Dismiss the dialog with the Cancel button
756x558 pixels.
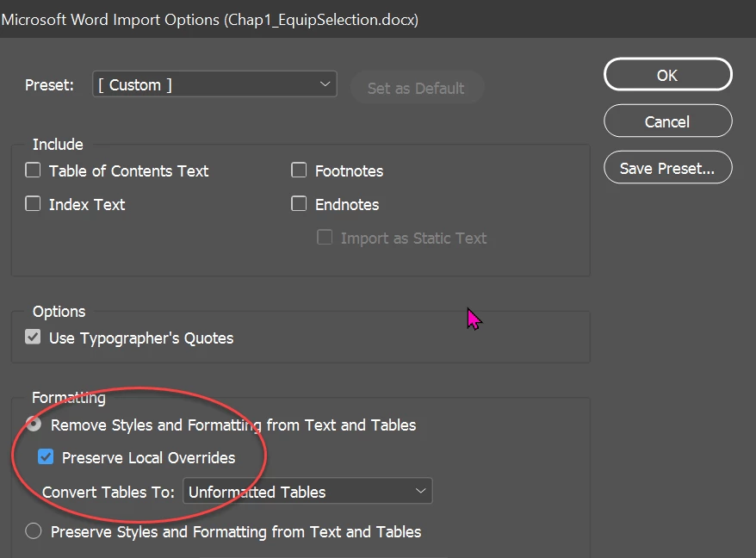[668, 121]
